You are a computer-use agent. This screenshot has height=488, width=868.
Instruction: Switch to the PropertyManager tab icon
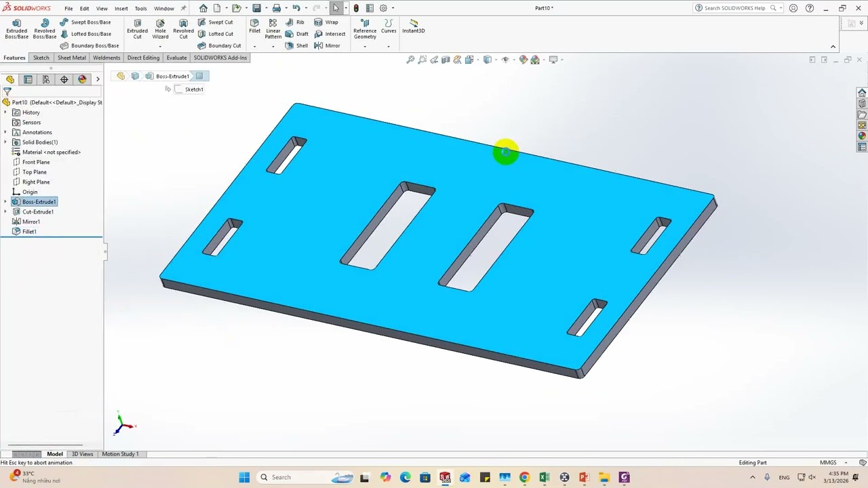coord(28,79)
